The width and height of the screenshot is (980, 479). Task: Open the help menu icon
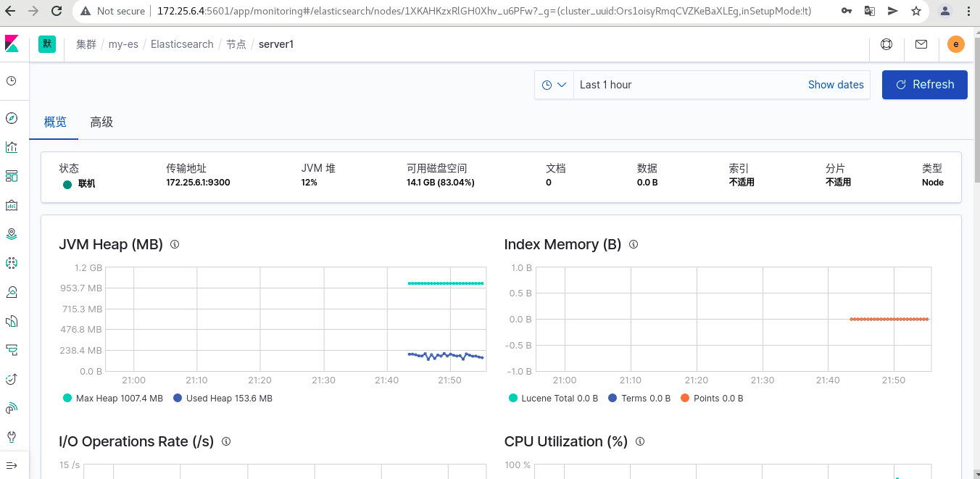886,44
